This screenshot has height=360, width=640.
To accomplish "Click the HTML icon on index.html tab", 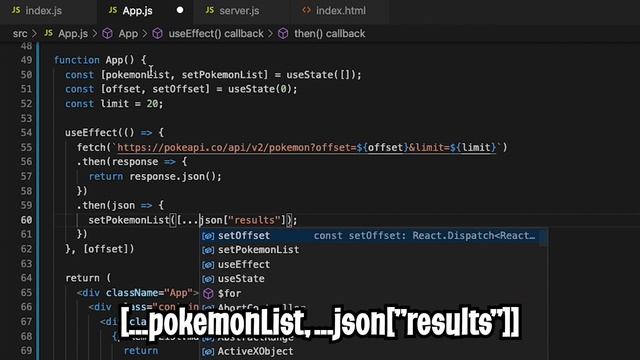I will pyautogui.click(x=306, y=10).
